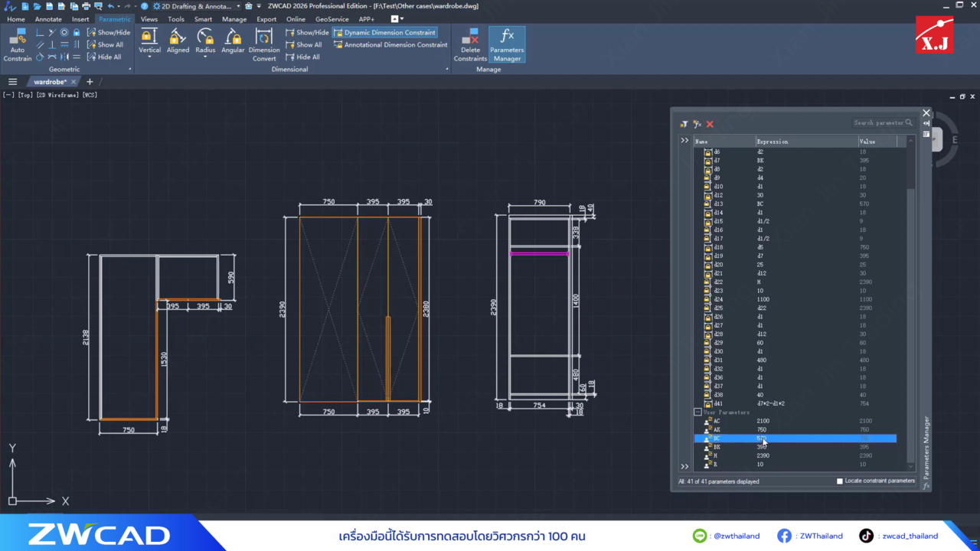Open the Home ribbon tab
The height and width of the screenshot is (551, 980).
point(15,19)
